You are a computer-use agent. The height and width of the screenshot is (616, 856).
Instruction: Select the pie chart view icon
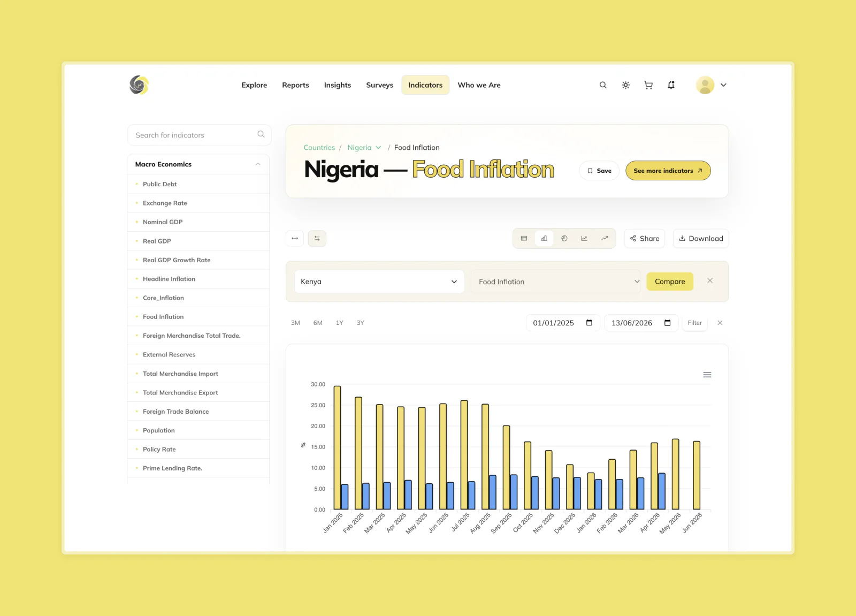pos(564,239)
